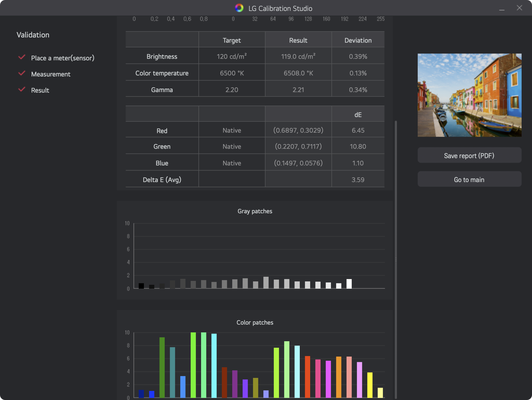Select the Result step in sidebar
Viewport: 532px width, 400px height.
[x=40, y=90]
